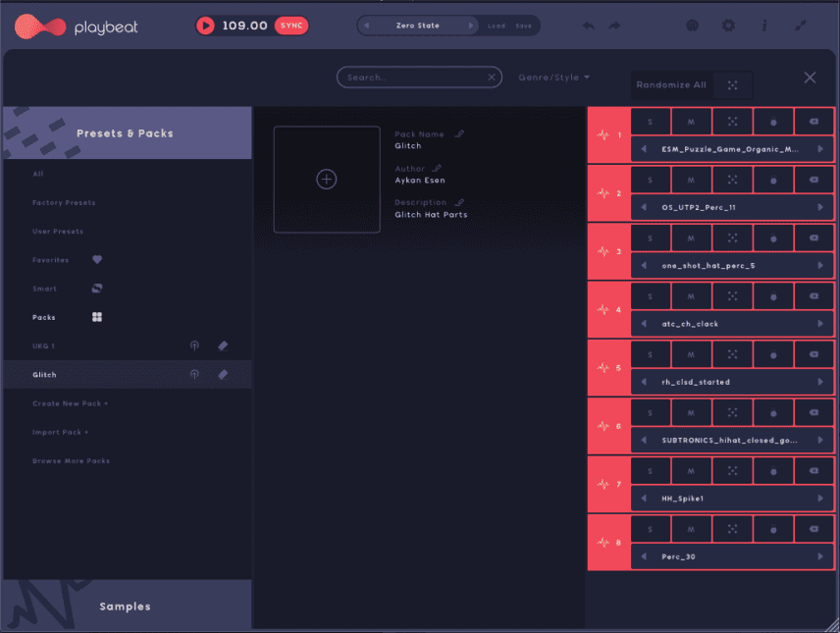Viewport: 840px width, 633px height.
Task: Open the info 'i' icon
Action: (x=764, y=26)
